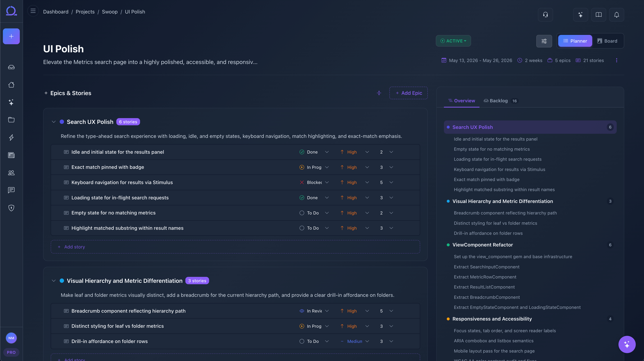Click story icon of Exact match pinned row
644x361 pixels.
[x=66, y=167]
